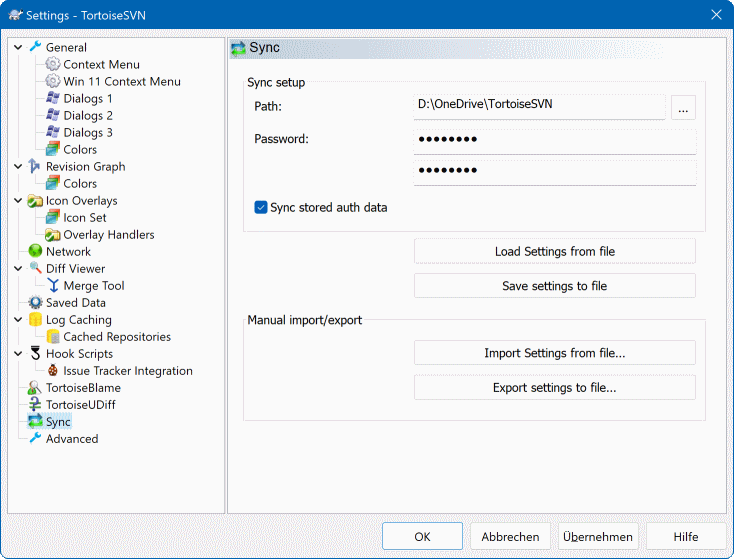Select Win 11 Context Menu page
The image size is (734, 559).
coord(122,81)
